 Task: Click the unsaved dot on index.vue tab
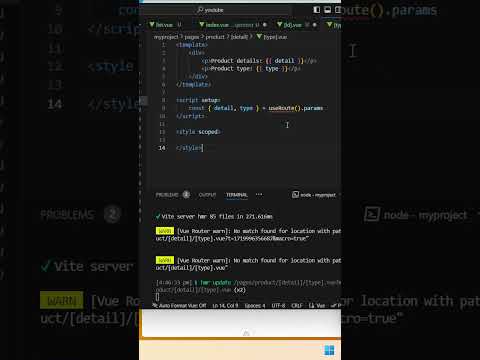pos(265,25)
